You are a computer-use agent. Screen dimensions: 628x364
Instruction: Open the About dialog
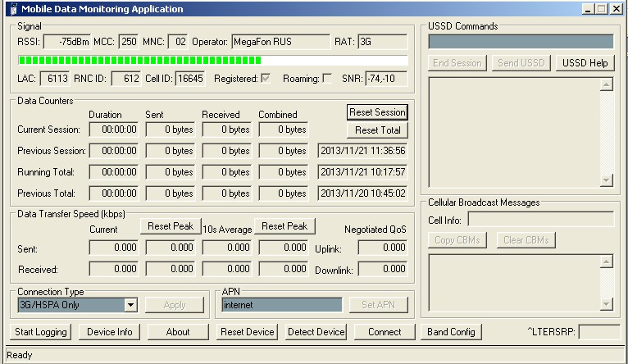click(178, 332)
